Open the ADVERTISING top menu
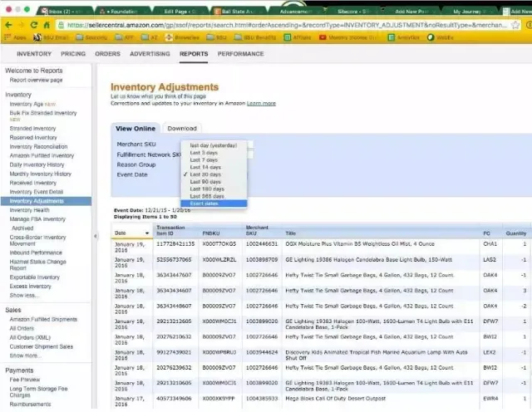The width and height of the screenshot is (532, 412). pyautogui.click(x=150, y=54)
